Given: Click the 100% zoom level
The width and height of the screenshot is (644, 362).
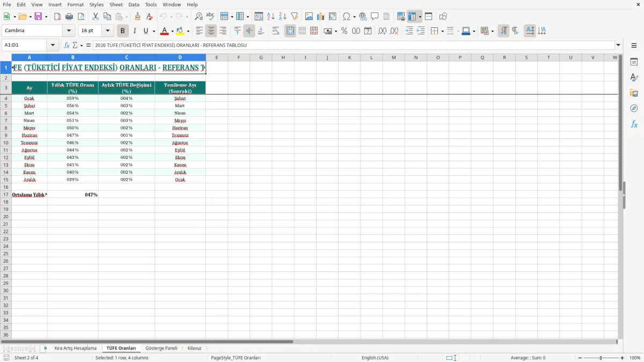Looking at the screenshot, I should (635, 358).
